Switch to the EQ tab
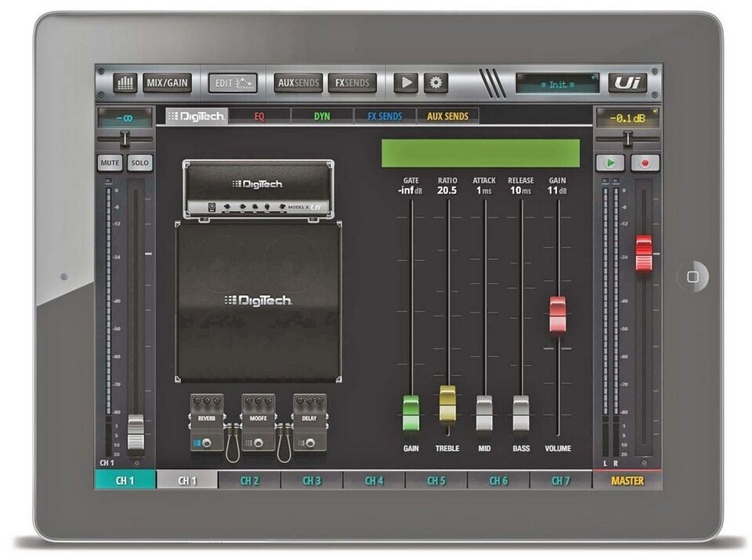Image resolution: width=752 pixels, height=560 pixels. point(259,116)
